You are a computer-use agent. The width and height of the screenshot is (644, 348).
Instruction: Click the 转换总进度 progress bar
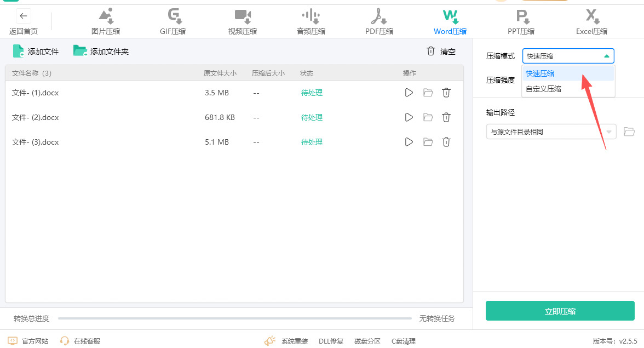point(234,318)
